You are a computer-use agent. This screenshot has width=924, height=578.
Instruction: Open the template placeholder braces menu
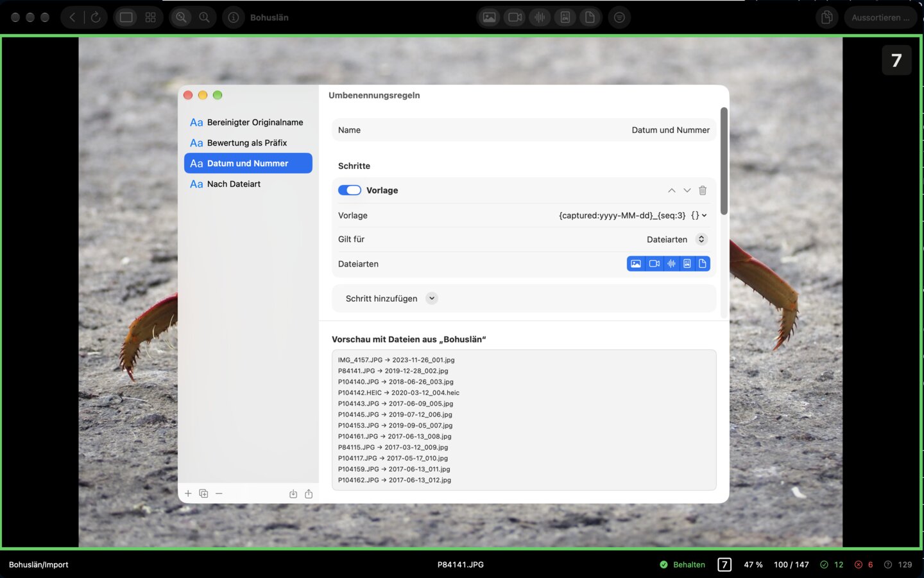click(x=699, y=215)
